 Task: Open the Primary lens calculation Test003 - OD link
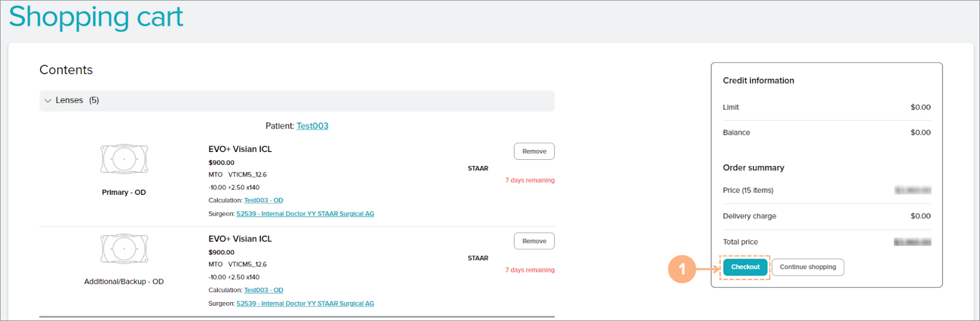coord(264,200)
